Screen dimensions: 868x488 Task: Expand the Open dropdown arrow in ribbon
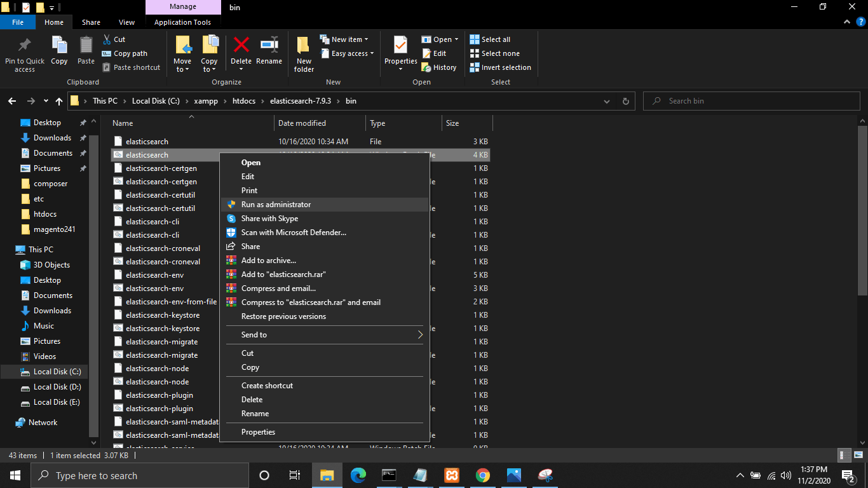click(456, 39)
